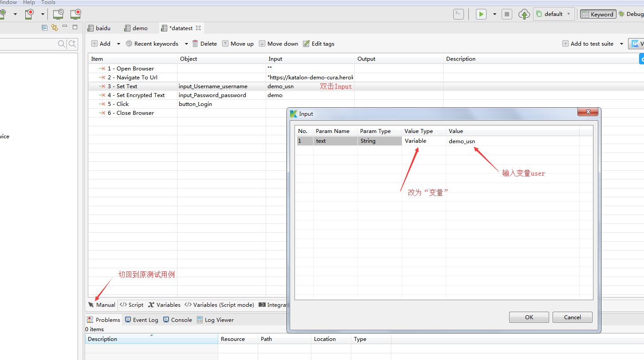
Task: Minimize the Tests Explorer panel
Action: tap(65, 27)
